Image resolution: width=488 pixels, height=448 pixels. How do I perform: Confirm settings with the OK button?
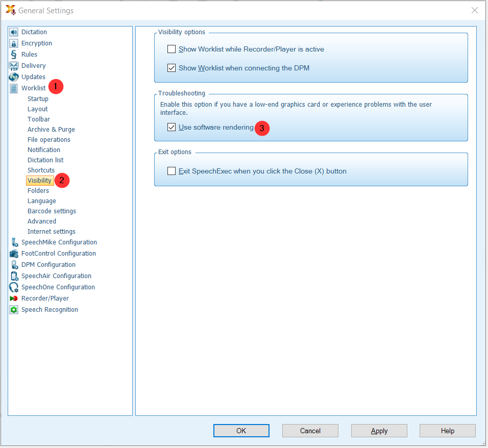[x=241, y=431]
